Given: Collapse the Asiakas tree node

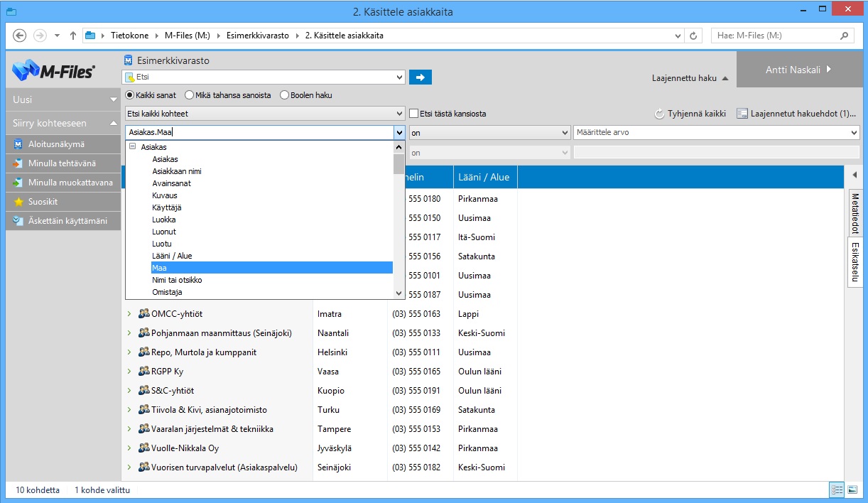Looking at the screenshot, I should [133, 147].
